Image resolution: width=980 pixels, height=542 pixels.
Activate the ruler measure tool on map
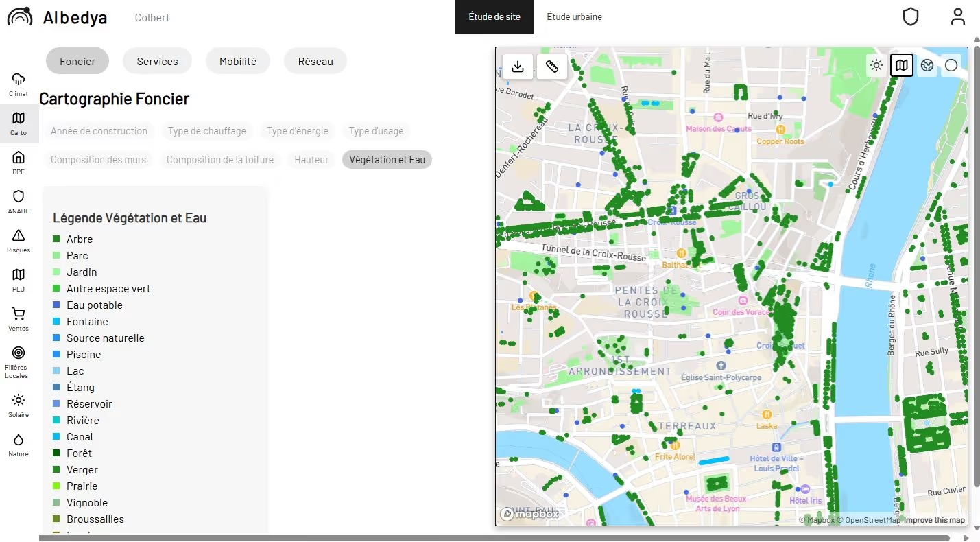point(552,67)
